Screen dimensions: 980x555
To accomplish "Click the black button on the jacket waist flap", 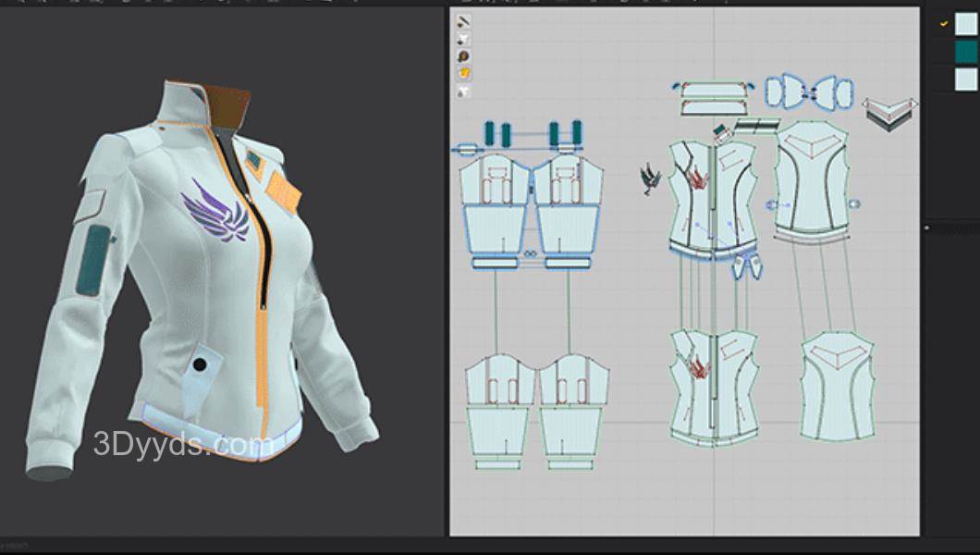I will pyautogui.click(x=199, y=366).
